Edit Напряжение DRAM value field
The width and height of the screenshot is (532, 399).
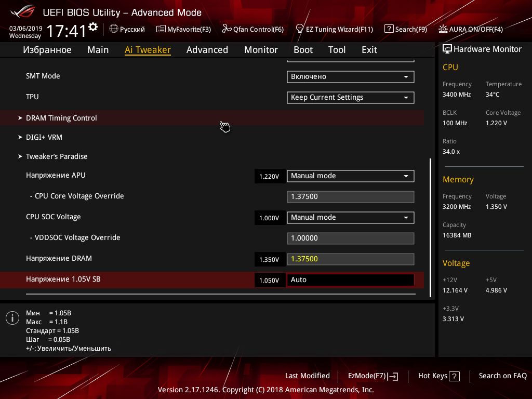click(350, 259)
